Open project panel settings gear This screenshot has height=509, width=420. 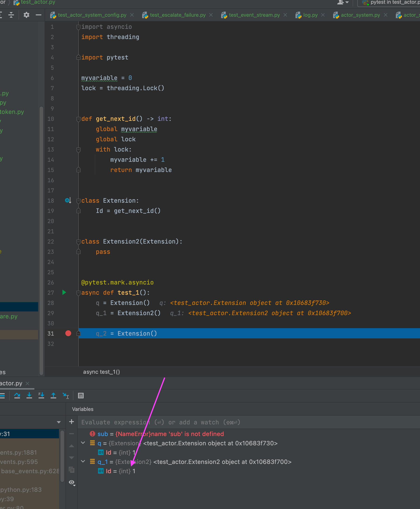26,15
